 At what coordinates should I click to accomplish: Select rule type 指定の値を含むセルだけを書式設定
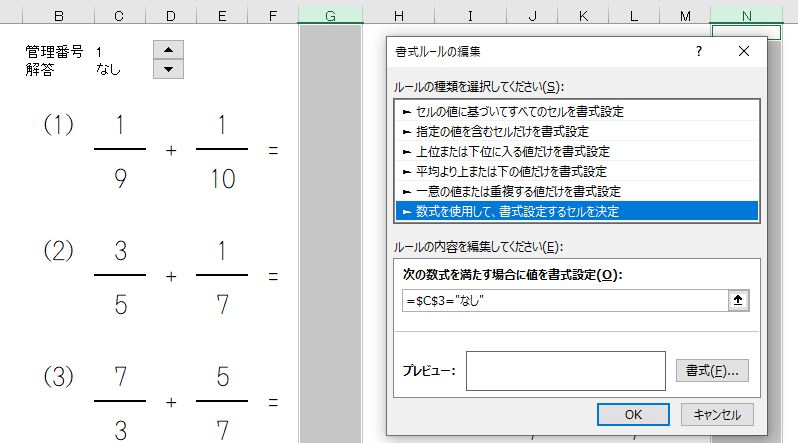(x=577, y=131)
